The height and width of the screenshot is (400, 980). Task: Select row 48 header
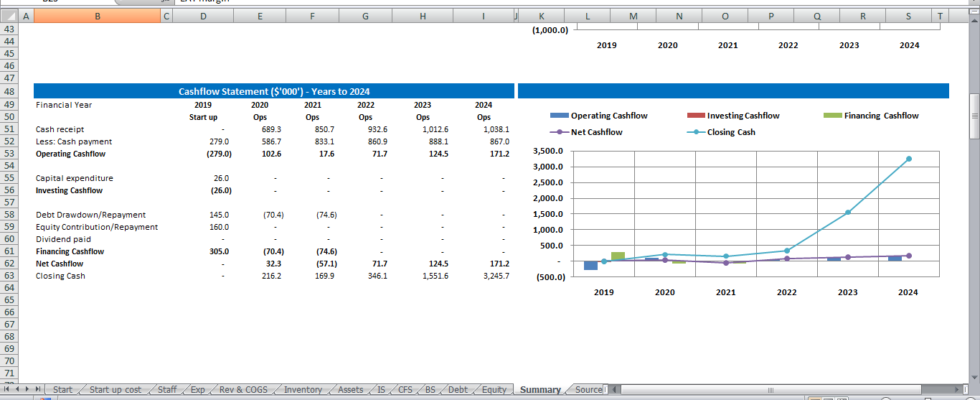pos(9,92)
